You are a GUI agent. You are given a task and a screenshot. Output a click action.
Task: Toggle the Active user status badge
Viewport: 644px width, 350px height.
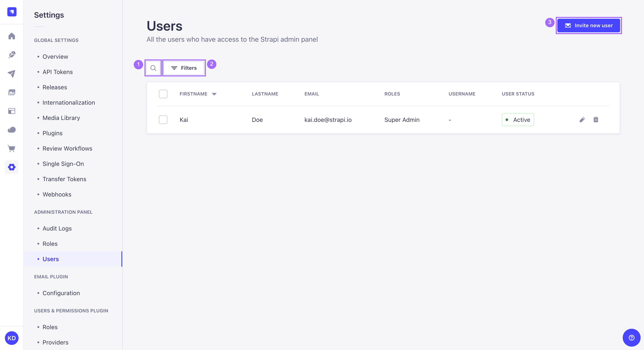point(517,120)
